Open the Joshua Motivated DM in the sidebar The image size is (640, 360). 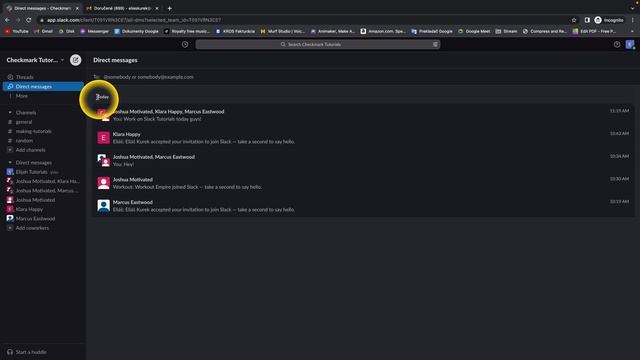click(x=43, y=200)
